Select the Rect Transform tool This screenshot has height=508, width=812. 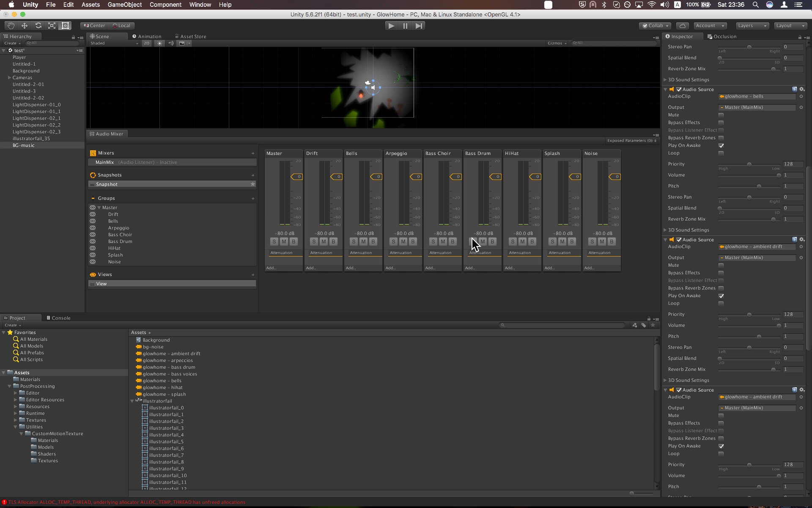[66, 26]
